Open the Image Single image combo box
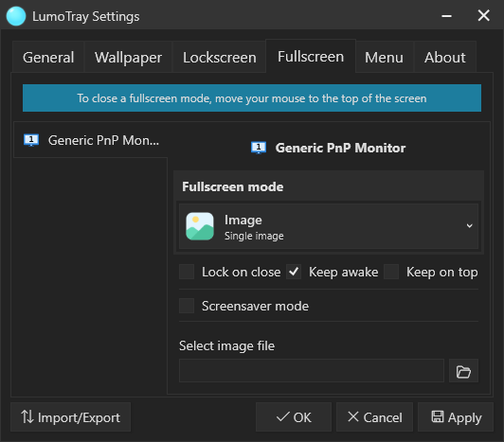 329,226
